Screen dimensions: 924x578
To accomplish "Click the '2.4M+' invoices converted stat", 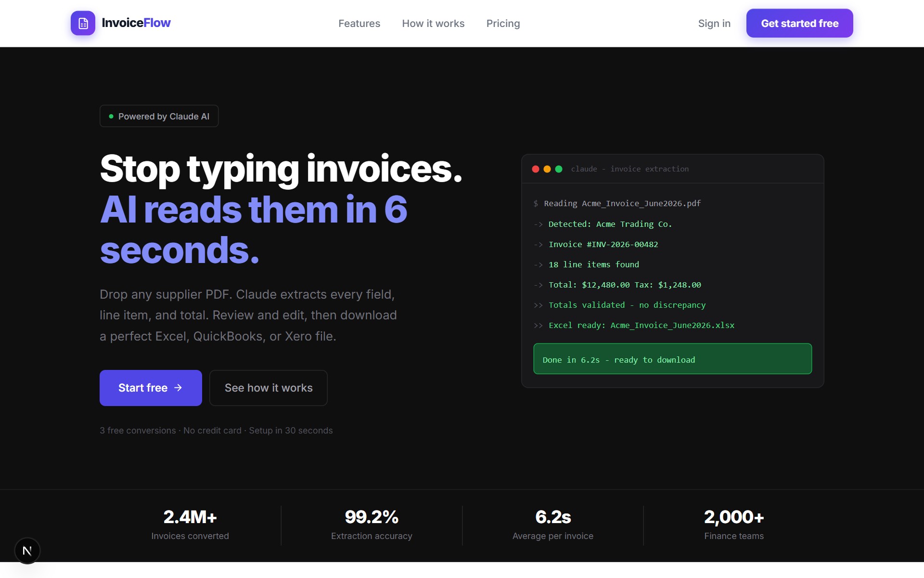I will click(x=190, y=517).
